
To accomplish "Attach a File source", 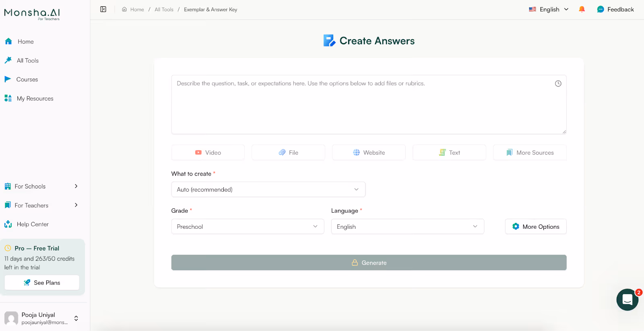I will coord(288,152).
